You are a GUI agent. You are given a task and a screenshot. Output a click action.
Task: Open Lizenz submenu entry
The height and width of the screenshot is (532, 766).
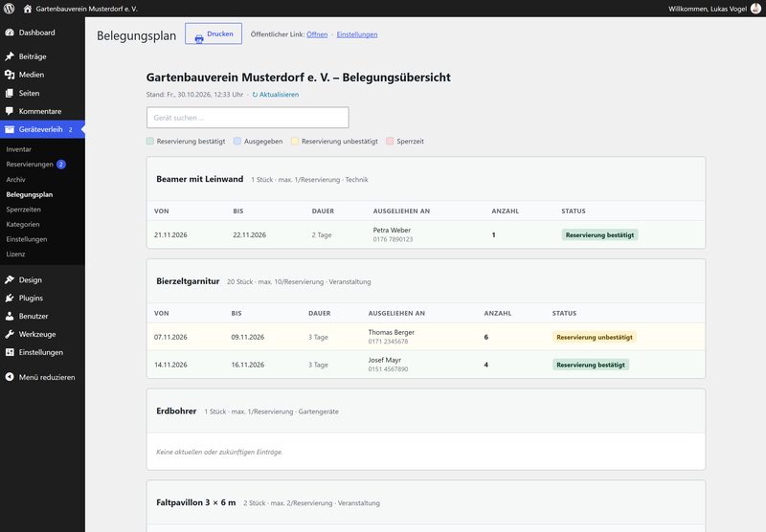tap(15, 254)
